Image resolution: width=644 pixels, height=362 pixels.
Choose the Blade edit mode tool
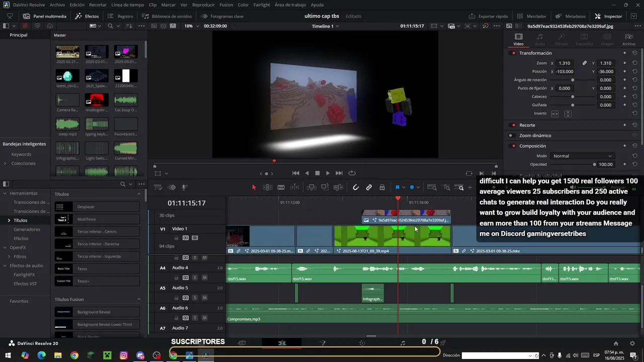(x=281, y=188)
